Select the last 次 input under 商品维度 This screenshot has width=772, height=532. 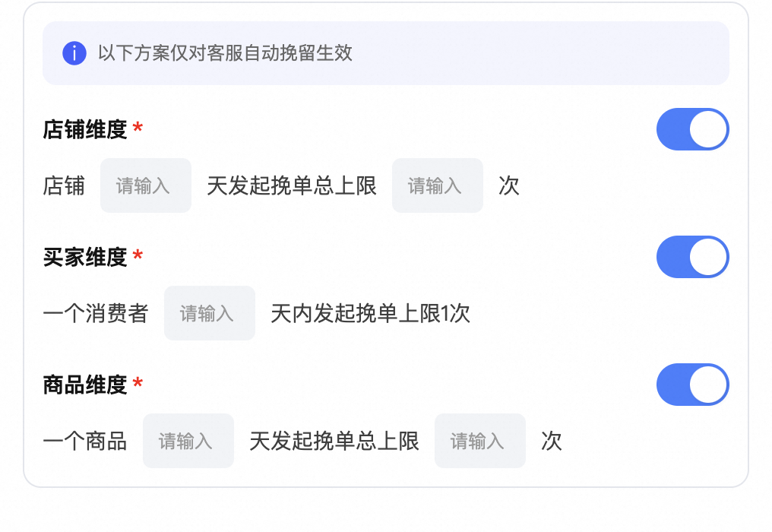479,441
